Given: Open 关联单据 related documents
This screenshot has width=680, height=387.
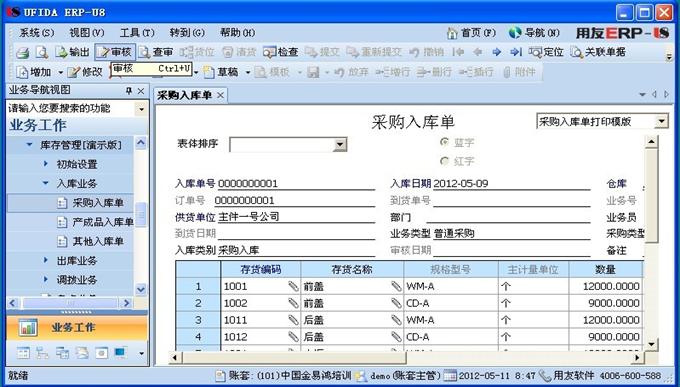Looking at the screenshot, I should (x=598, y=52).
